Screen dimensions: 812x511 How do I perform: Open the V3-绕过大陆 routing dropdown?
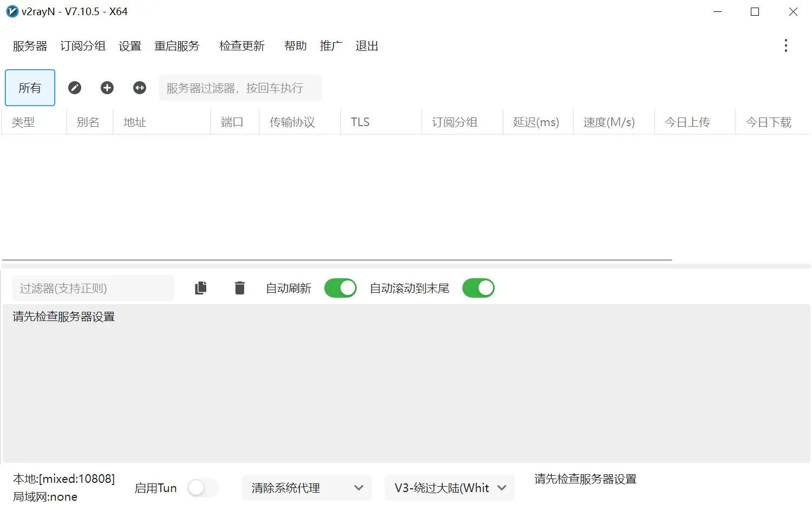click(450, 488)
